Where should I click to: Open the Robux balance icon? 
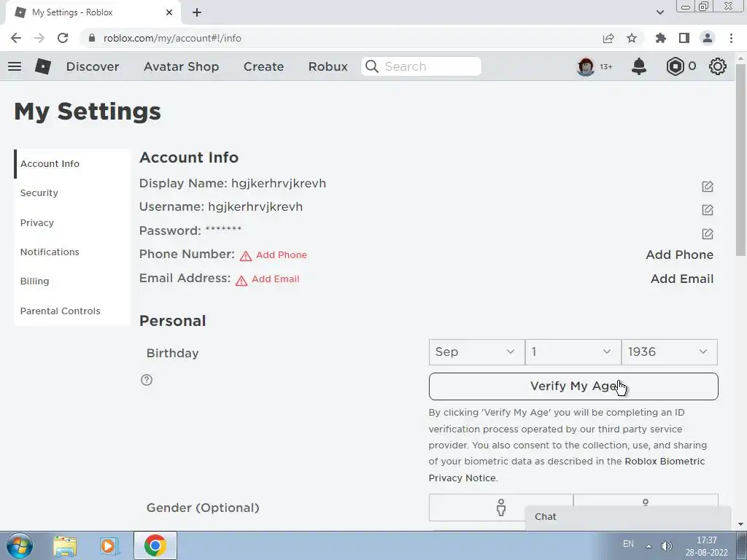point(675,66)
